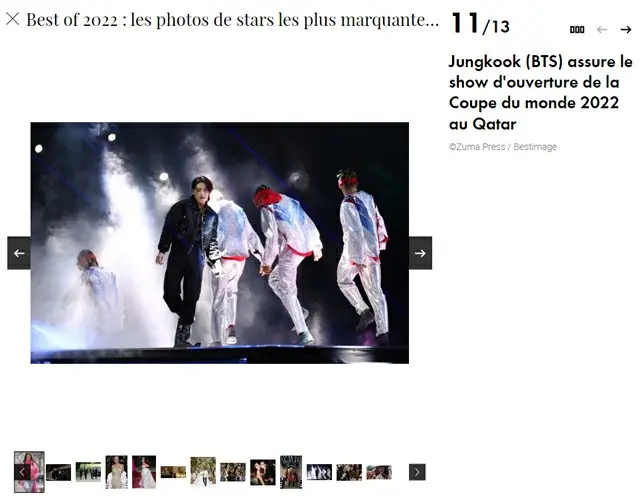Select the sixth small landscape thumbnail
Screen dimensions: 640x504
click(x=173, y=472)
